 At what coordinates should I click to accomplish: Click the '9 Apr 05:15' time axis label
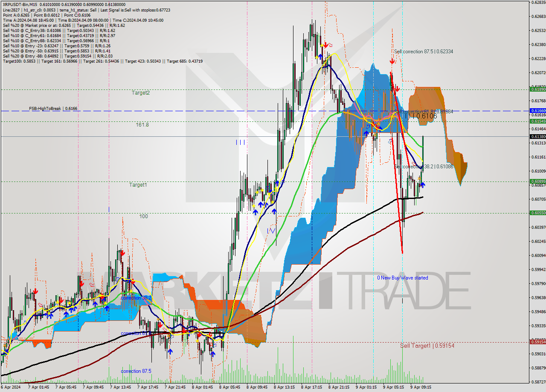pyautogui.click(x=393, y=387)
